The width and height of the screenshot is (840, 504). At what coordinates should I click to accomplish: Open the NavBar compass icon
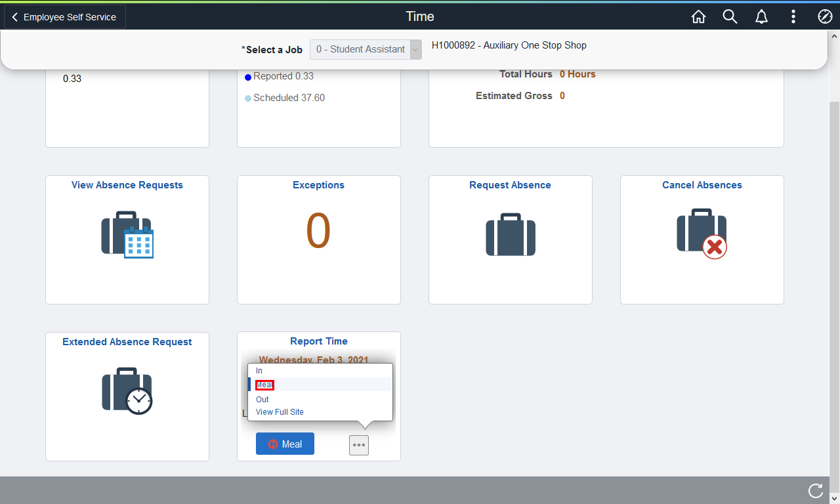click(x=825, y=17)
